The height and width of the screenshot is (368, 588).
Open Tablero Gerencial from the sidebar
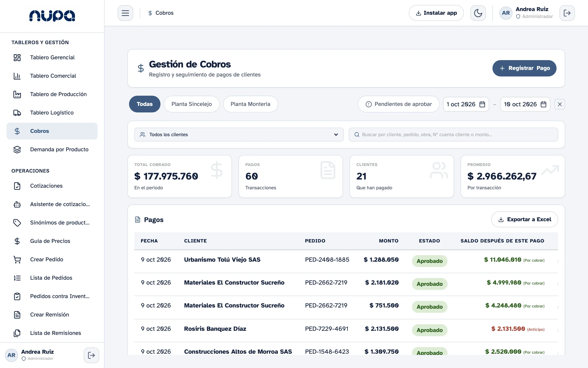coord(52,57)
